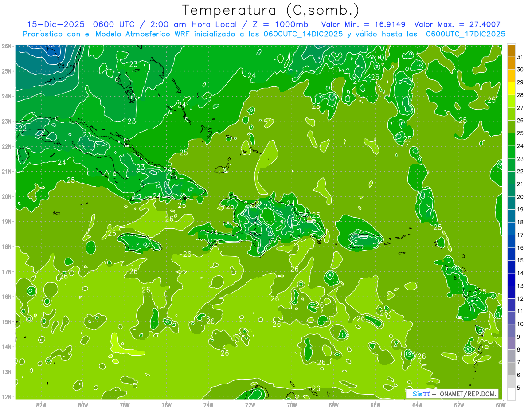Click the "ONAMET/REP.DOM." credit label

(469, 394)
